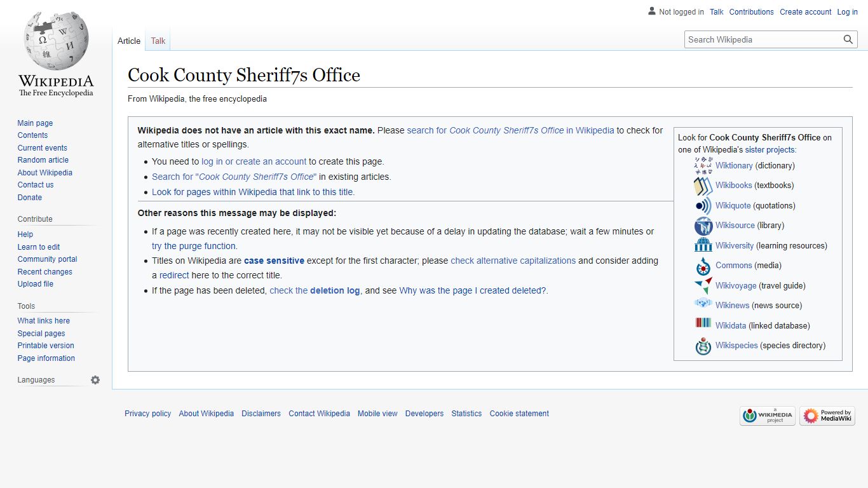The image size is (868, 488).
Task: Click Create account
Action: [x=806, y=11]
